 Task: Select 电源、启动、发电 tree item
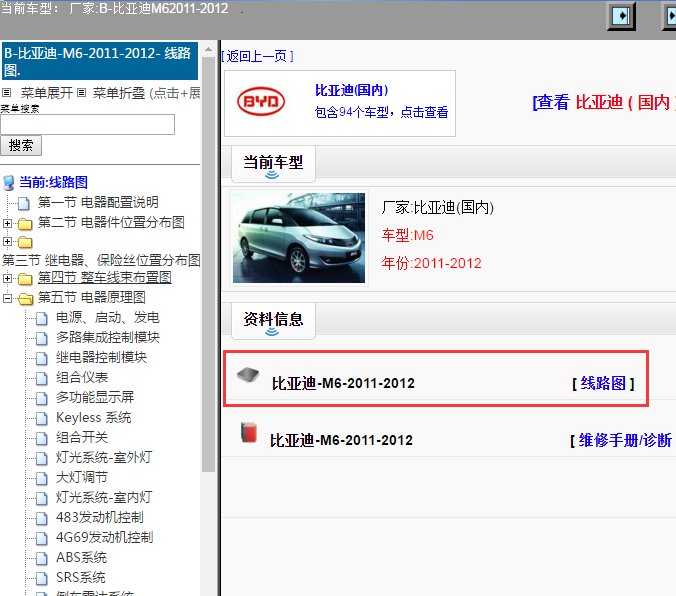coord(108,318)
